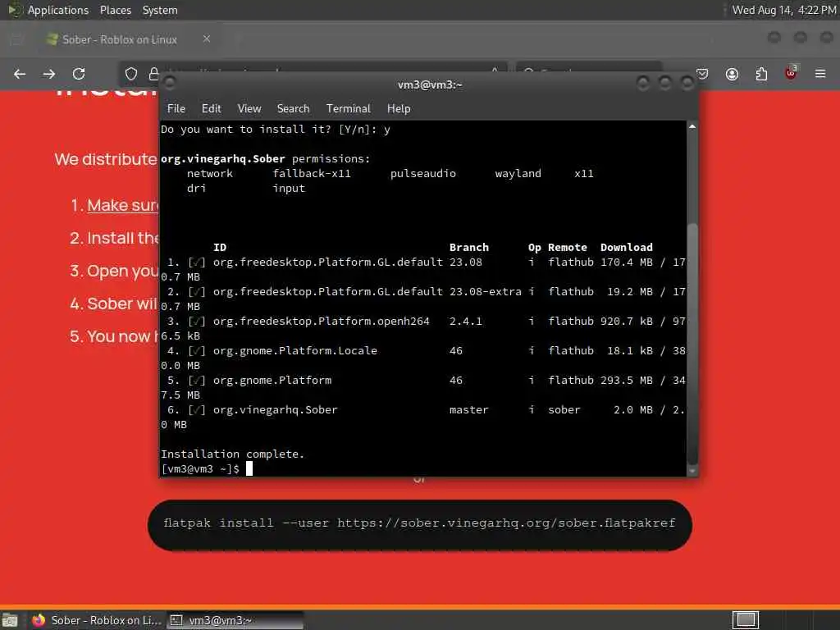Screen dimensions: 840x630
Task: Click the "Remote" column header in terminal
Action: 567,248
